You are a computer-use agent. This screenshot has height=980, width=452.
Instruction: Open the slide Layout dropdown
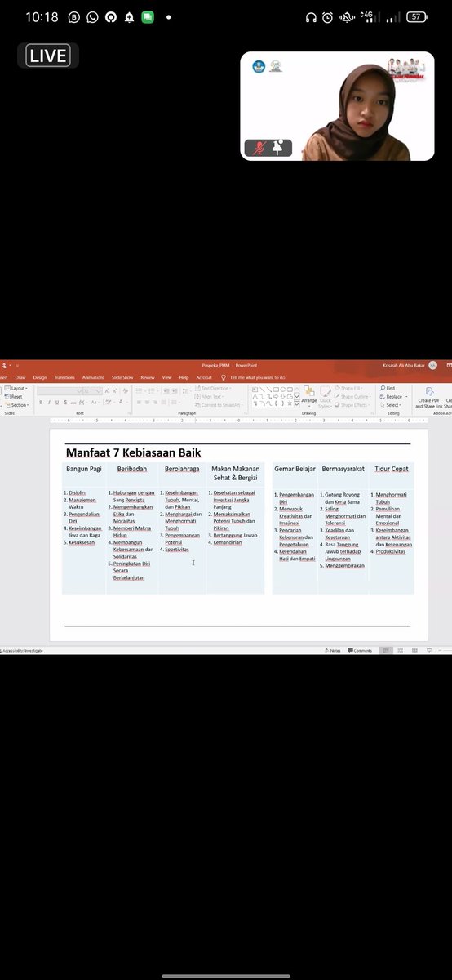(17, 389)
